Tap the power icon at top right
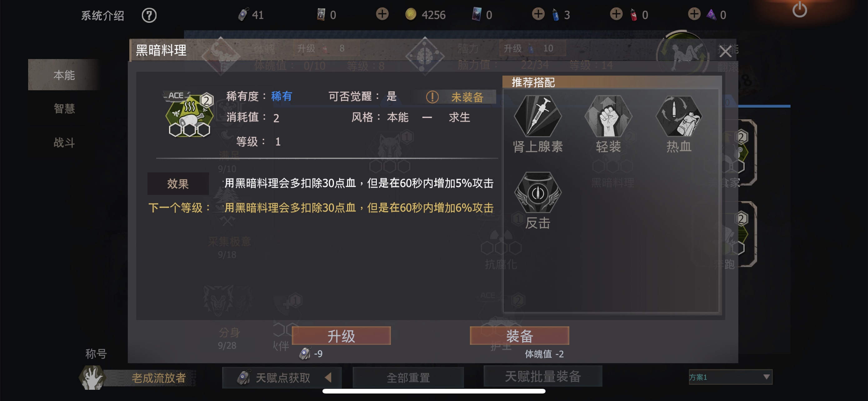This screenshot has height=401, width=868. (x=799, y=10)
